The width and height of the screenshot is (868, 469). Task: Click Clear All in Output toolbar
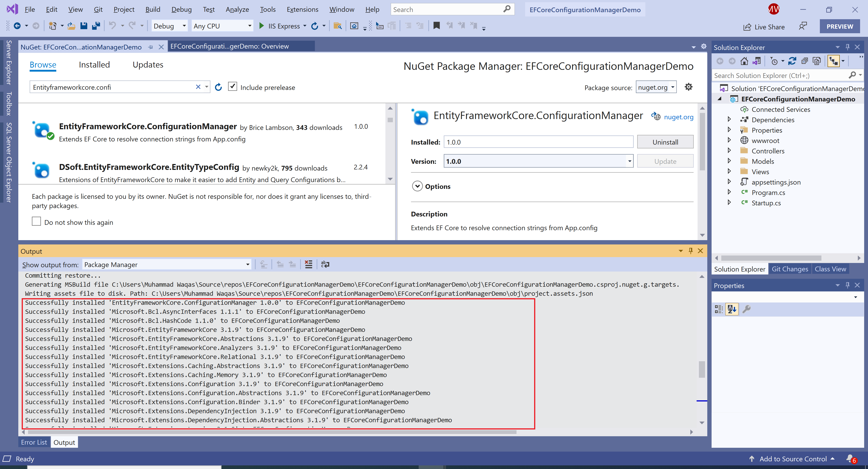[308, 265]
